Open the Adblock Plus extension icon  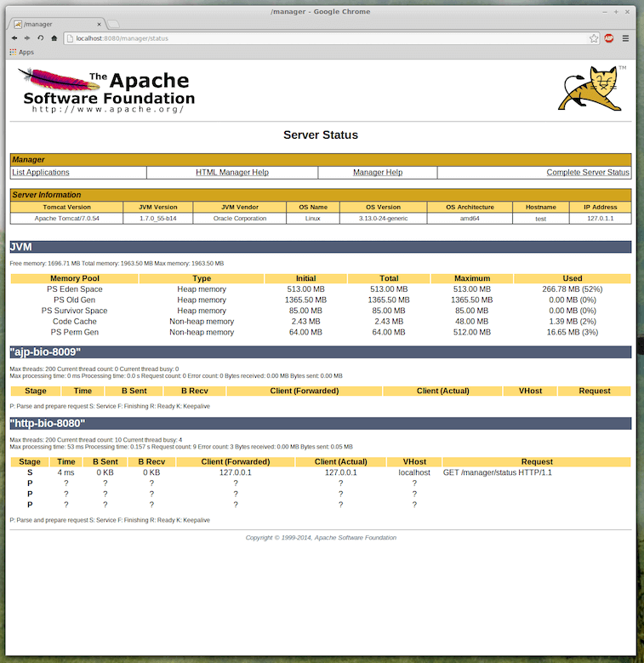pyautogui.click(x=609, y=38)
